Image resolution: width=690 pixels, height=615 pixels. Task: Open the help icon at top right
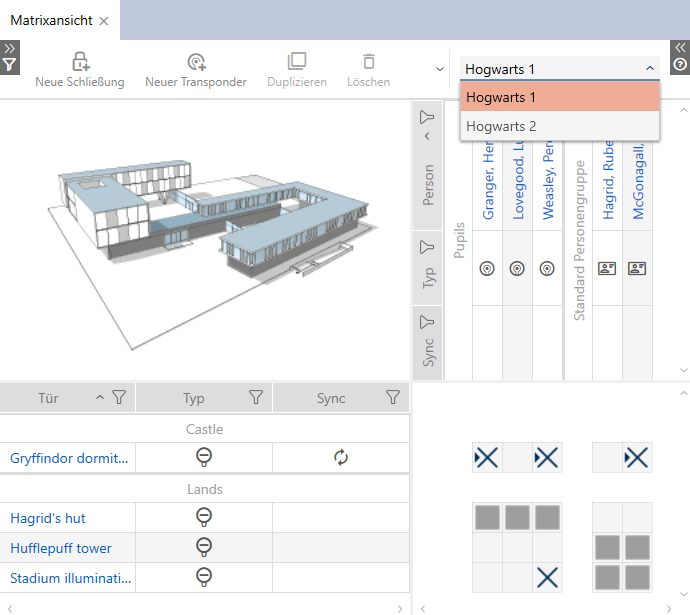coord(680,65)
